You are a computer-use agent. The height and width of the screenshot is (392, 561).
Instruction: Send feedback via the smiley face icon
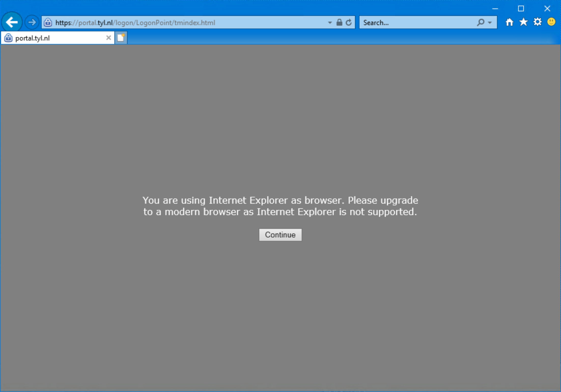tap(551, 22)
